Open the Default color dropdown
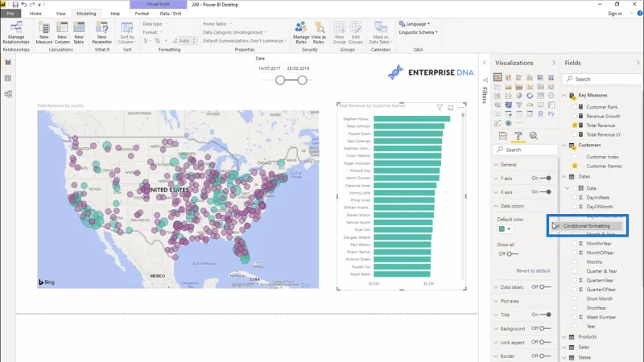Screen dimensions: 644x362 point(506,229)
